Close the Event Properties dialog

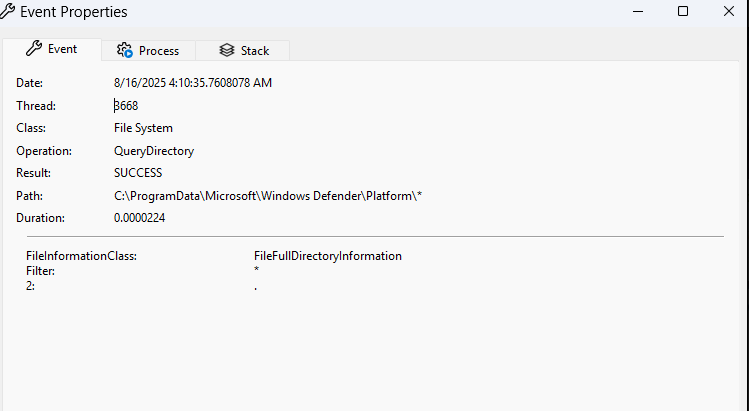tap(728, 11)
